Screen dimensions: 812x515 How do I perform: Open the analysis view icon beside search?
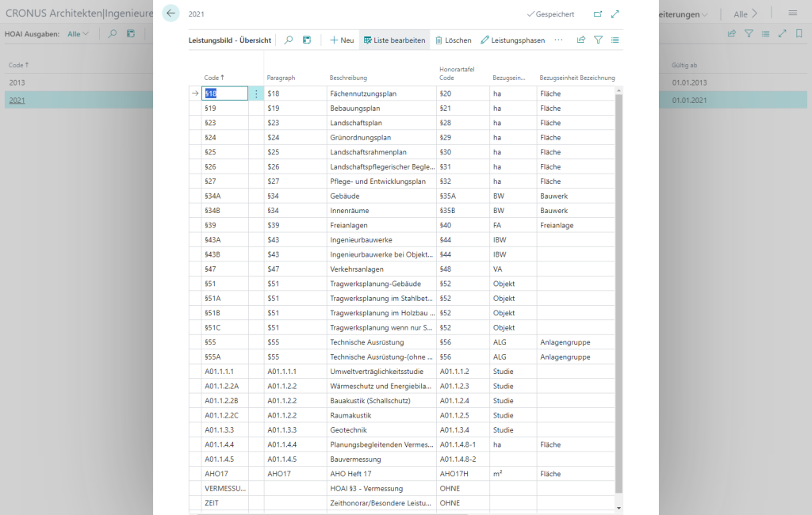(x=307, y=40)
